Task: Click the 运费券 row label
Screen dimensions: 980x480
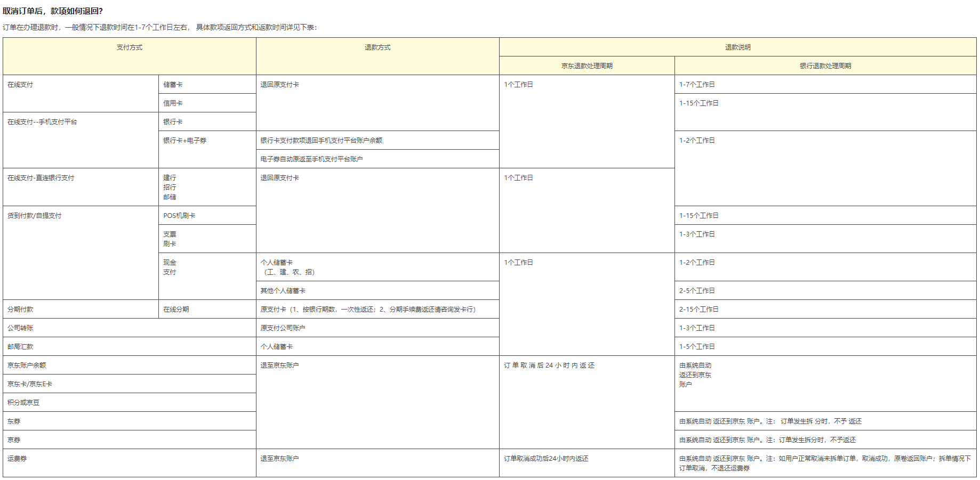Action: [17, 459]
